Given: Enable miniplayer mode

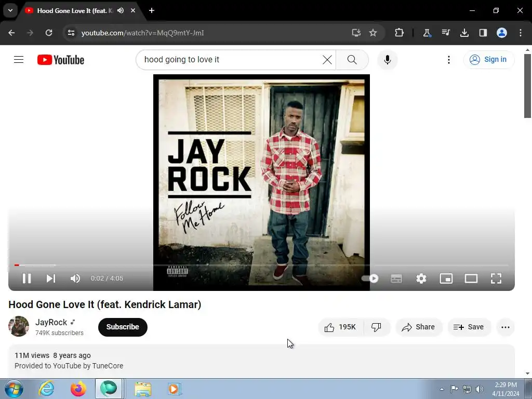Looking at the screenshot, I should (446, 278).
